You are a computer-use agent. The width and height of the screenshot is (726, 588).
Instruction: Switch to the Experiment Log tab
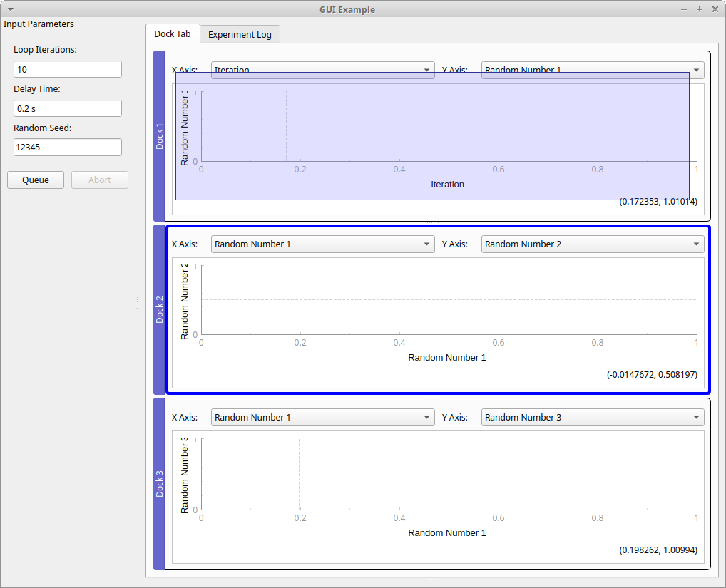click(240, 34)
